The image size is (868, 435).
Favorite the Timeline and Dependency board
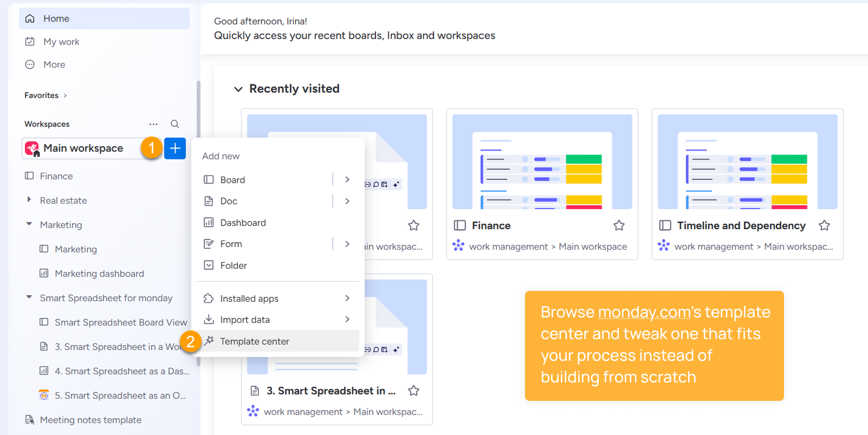coord(824,225)
